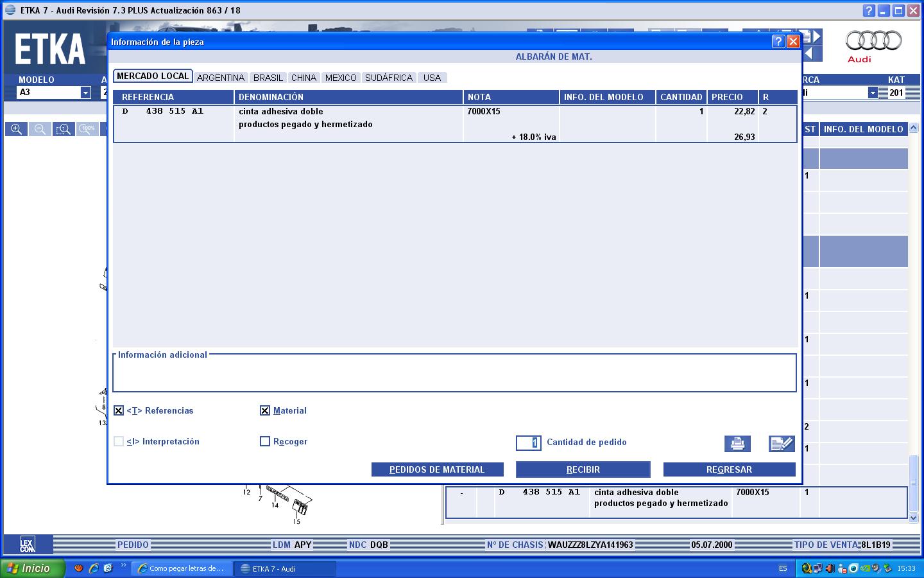The width and height of the screenshot is (924, 578).
Task: Toggle the Material checkbox
Action: [265, 410]
